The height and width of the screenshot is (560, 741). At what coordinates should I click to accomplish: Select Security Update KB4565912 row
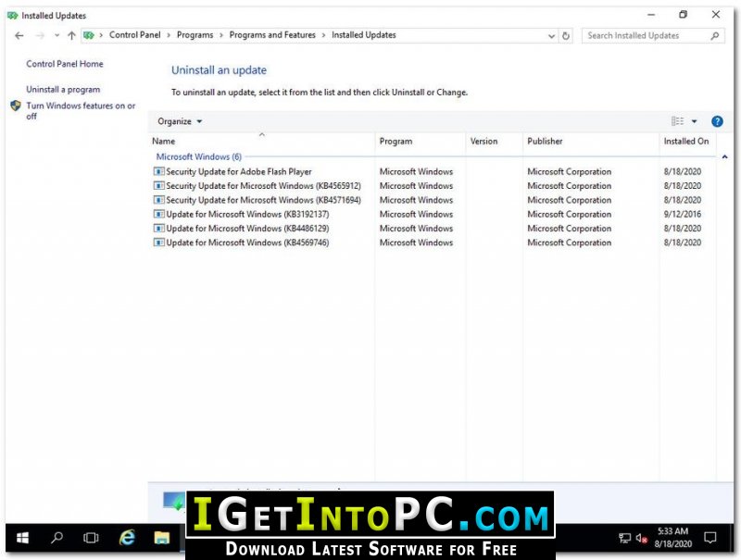coord(433,185)
